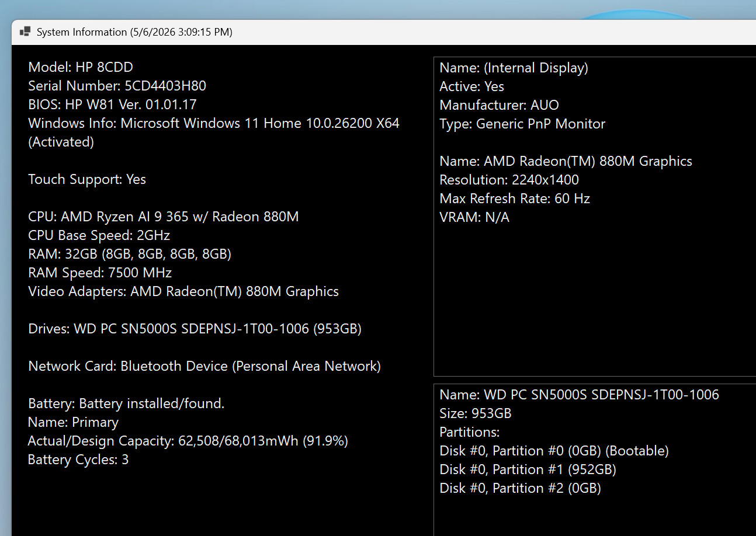Click 'Name: WD PC SN5000S' in drive panel
This screenshot has height=536, width=756.
click(x=579, y=395)
